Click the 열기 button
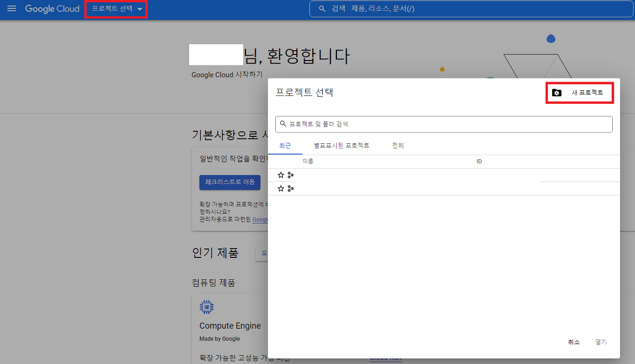 (601, 342)
